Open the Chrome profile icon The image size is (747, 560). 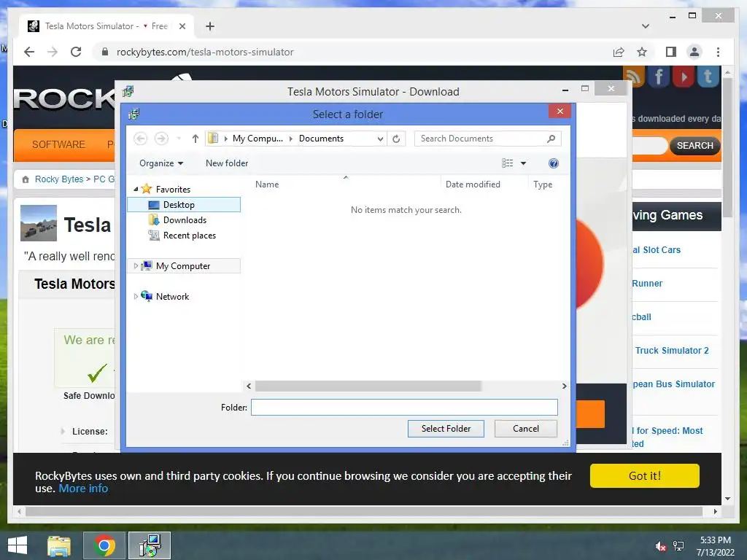click(x=694, y=52)
